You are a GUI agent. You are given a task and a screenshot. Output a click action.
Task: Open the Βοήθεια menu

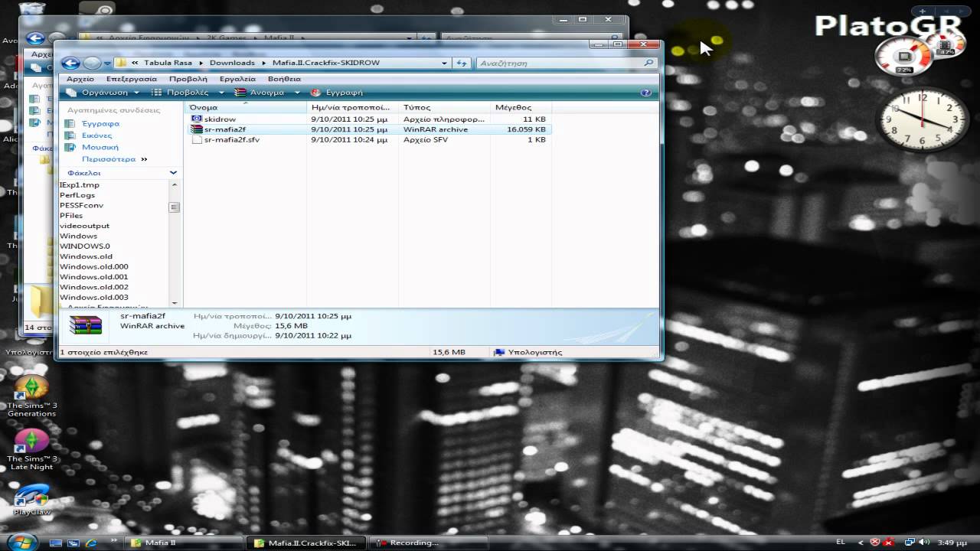tap(285, 79)
